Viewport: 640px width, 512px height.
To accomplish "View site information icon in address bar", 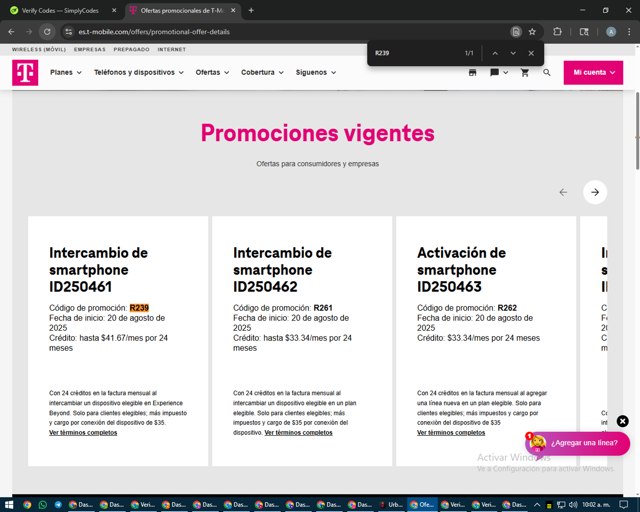I will point(69,32).
